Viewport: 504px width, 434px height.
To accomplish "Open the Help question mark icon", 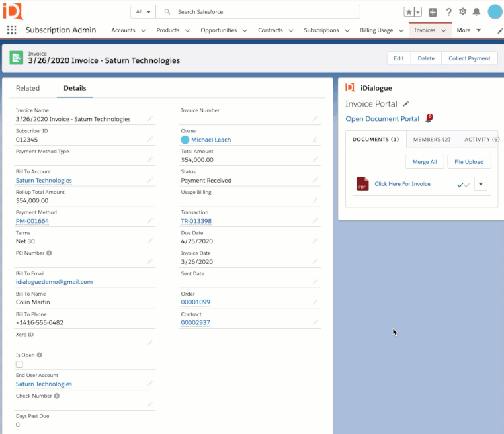I will tap(448, 12).
